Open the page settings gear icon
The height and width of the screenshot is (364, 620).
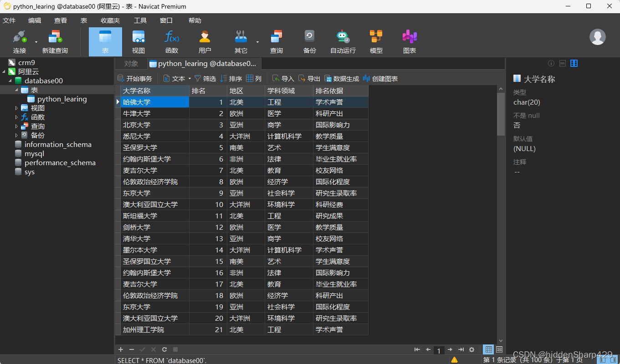coord(472,349)
